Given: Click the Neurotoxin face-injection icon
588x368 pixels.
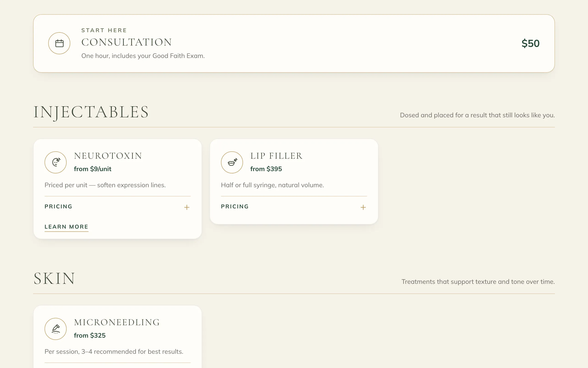Looking at the screenshot, I should click(x=56, y=162).
